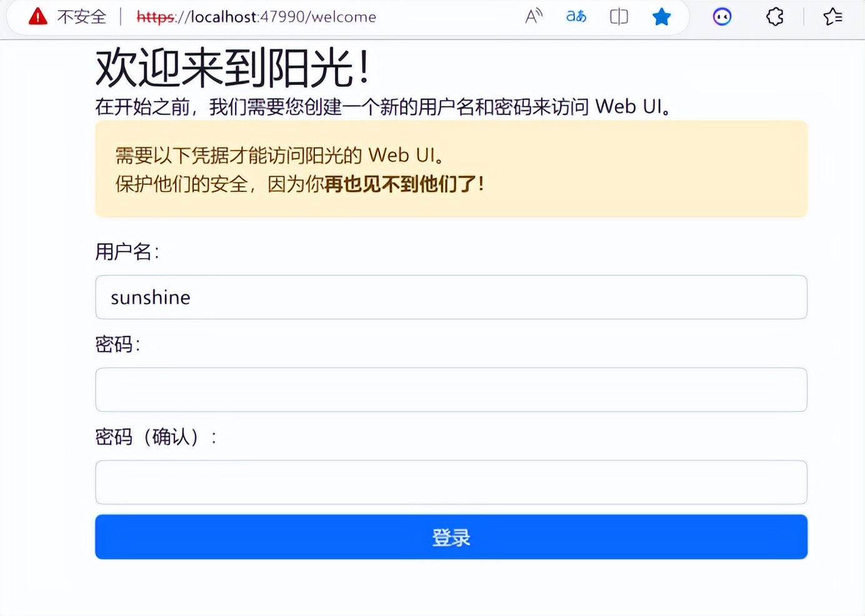Focus the 密码（确认）confirm password field
Viewport: 865px width, 616px height.
pos(451,482)
